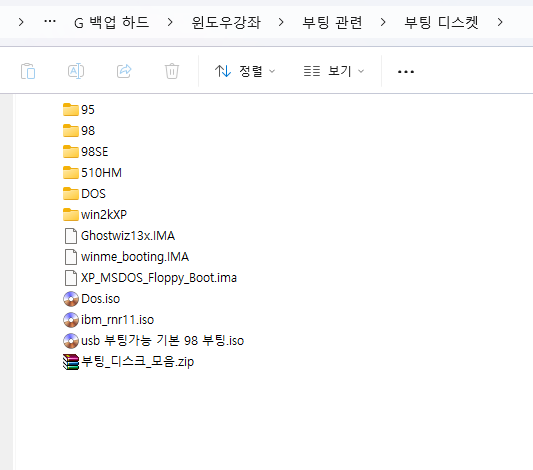Select the 98 folder icon

pos(71,130)
